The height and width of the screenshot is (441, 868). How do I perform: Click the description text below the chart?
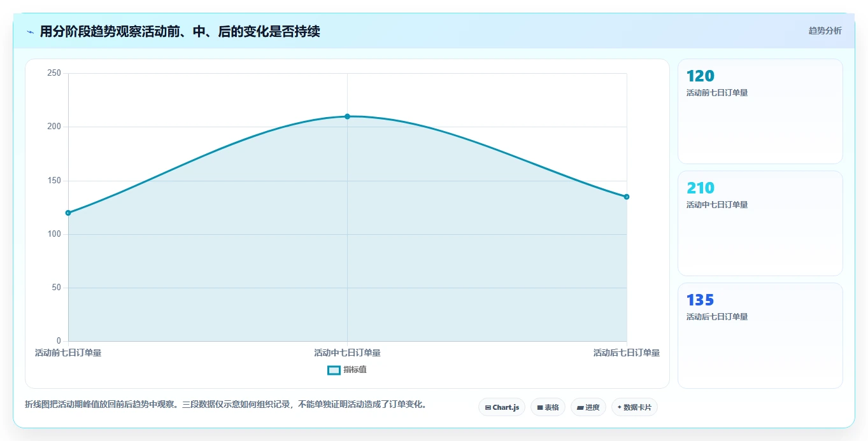pyautogui.click(x=225, y=404)
